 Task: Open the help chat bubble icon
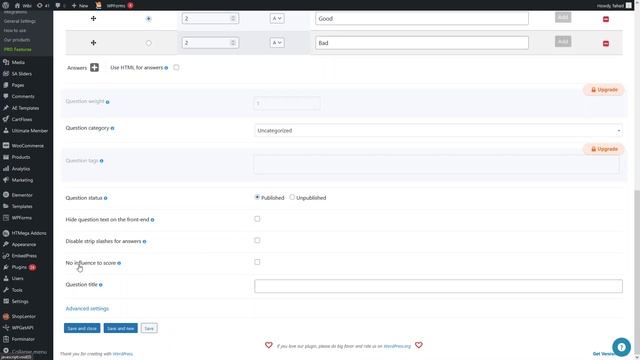point(621,347)
